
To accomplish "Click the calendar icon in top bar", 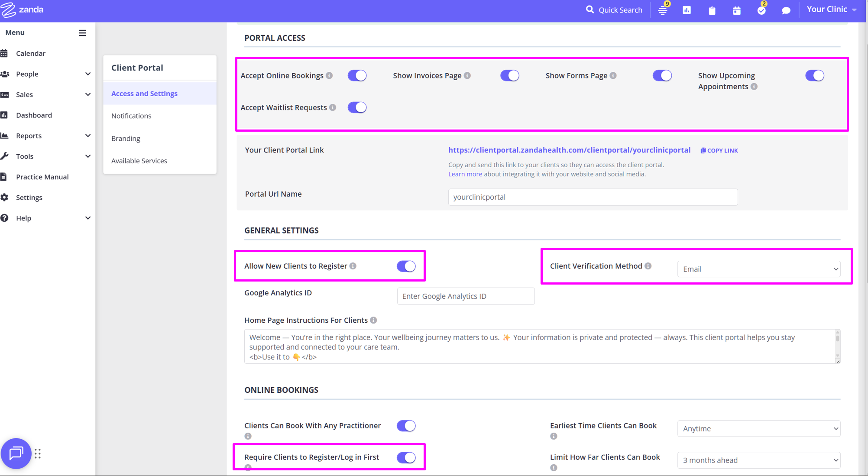I will tap(737, 10).
